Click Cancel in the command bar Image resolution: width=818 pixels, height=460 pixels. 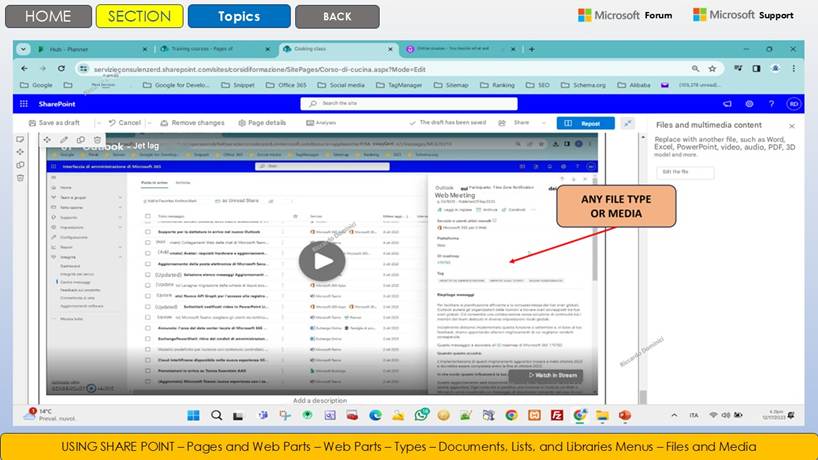(125, 123)
